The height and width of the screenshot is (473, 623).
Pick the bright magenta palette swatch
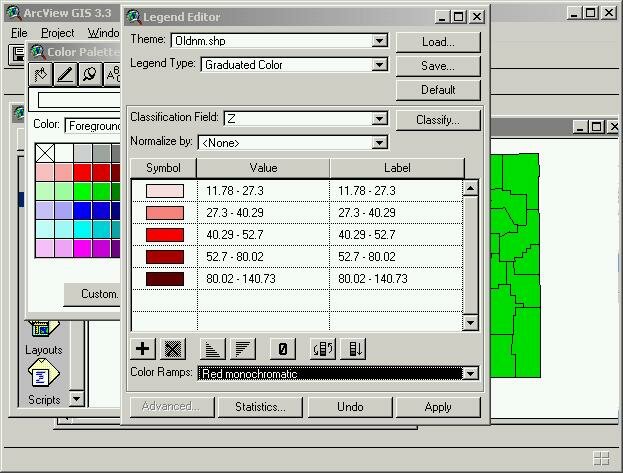[82, 249]
